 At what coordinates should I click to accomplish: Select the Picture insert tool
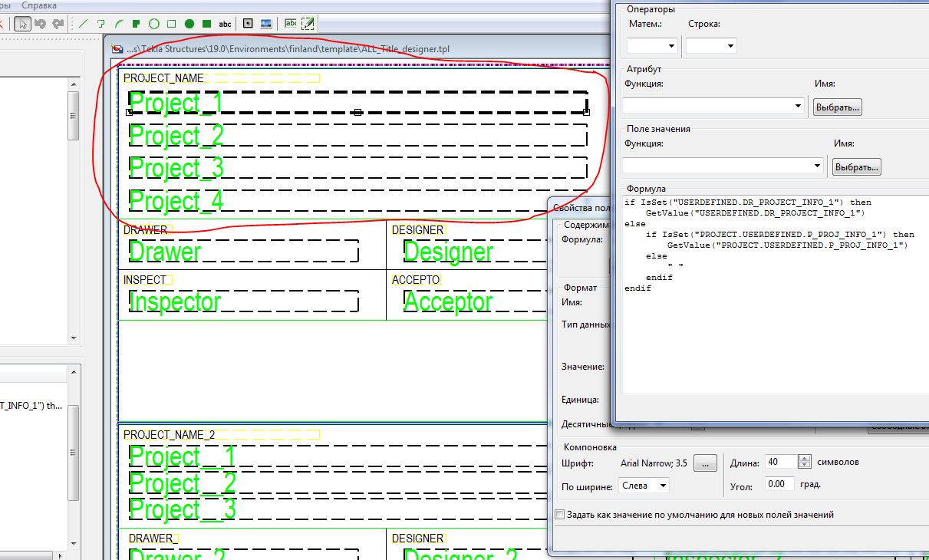(265, 24)
